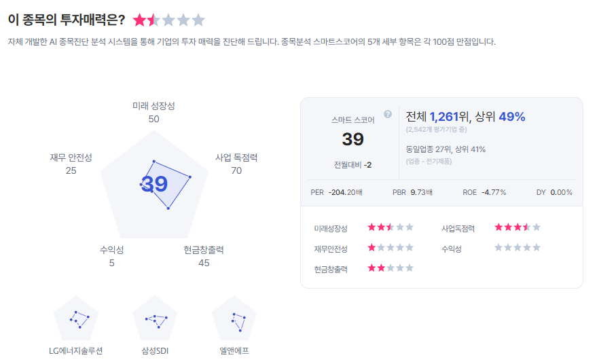Click the large 39 score in the radar chart
The width and height of the screenshot is (599, 364).
pyautogui.click(x=154, y=184)
